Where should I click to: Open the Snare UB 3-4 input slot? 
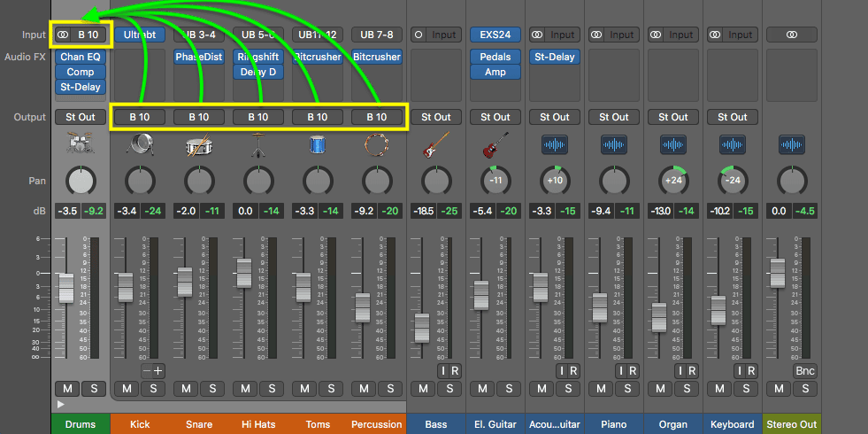coord(199,35)
